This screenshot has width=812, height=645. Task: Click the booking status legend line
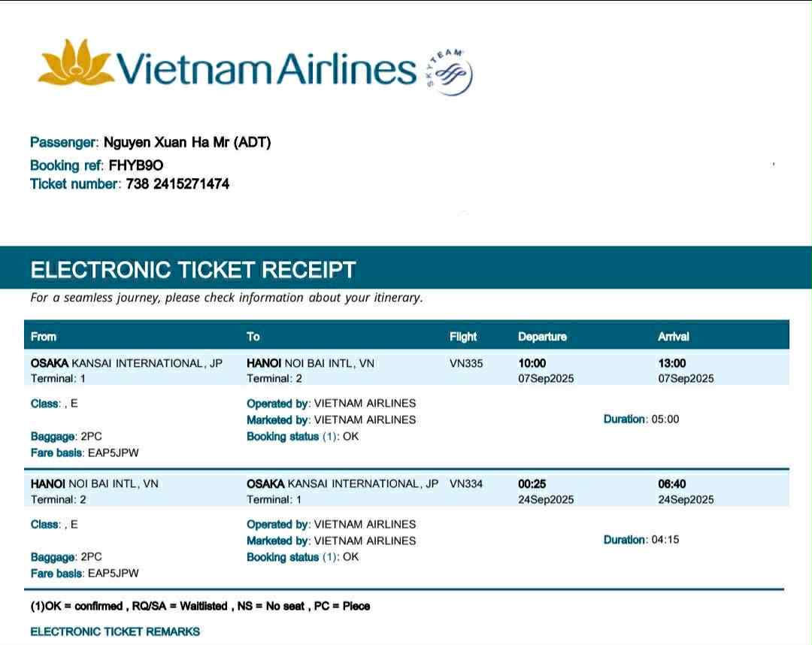(x=200, y=606)
